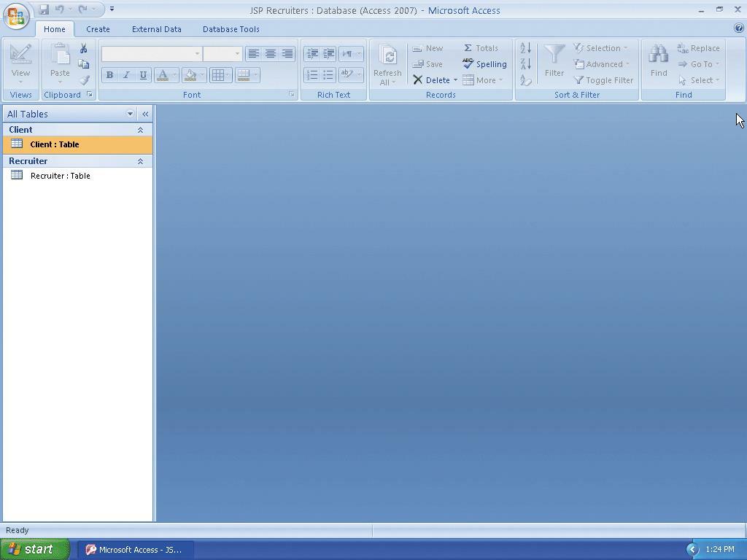This screenshot has height=560, width=747.
Task: Click the Refresh All button
Action: click(x=387, y=64)
